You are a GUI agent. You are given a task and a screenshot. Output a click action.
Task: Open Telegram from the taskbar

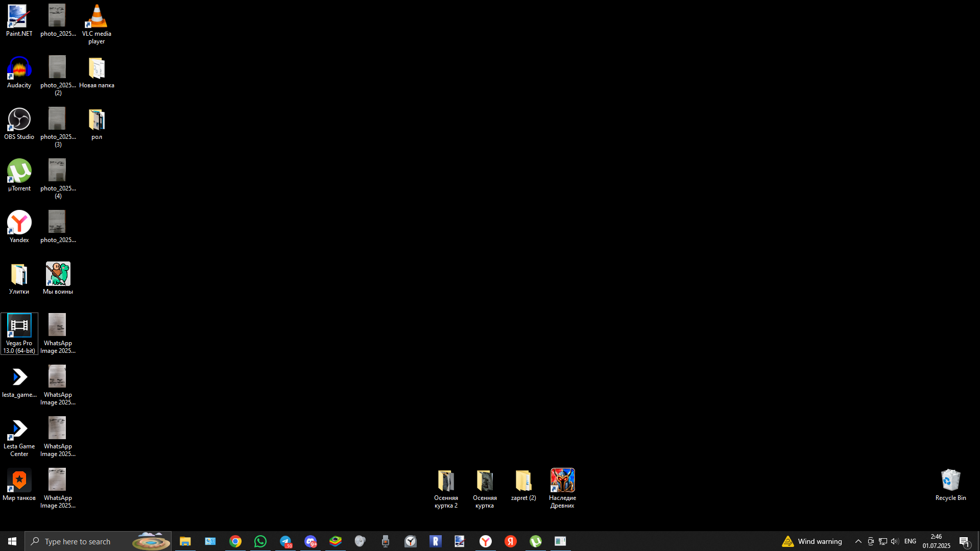pos(285,541)
